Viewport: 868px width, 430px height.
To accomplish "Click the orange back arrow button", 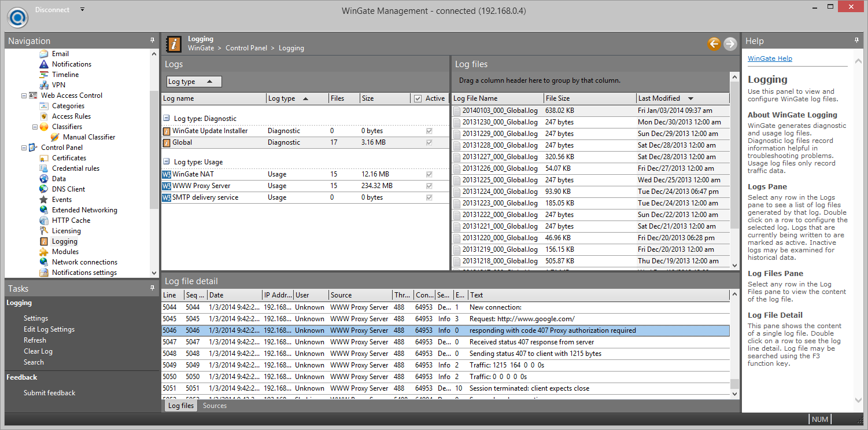I will [x=714, y=43].
